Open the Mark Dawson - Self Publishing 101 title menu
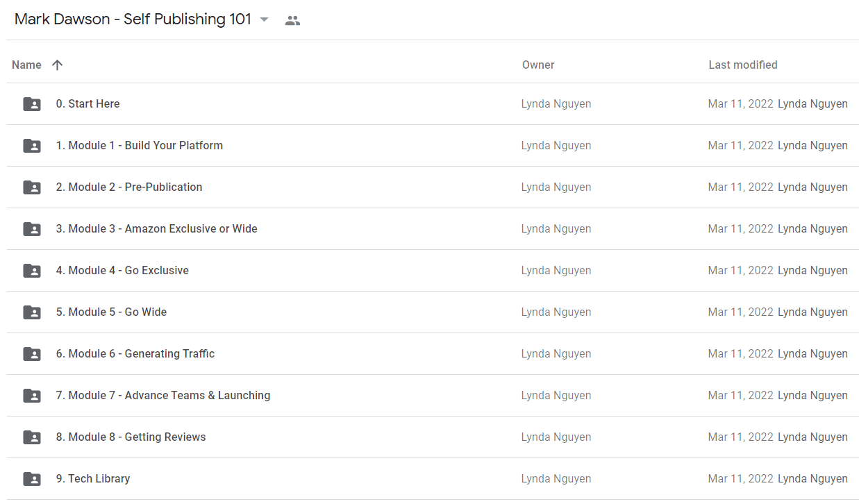This screenshot has height=504, width=859. [x=133, y=19]
